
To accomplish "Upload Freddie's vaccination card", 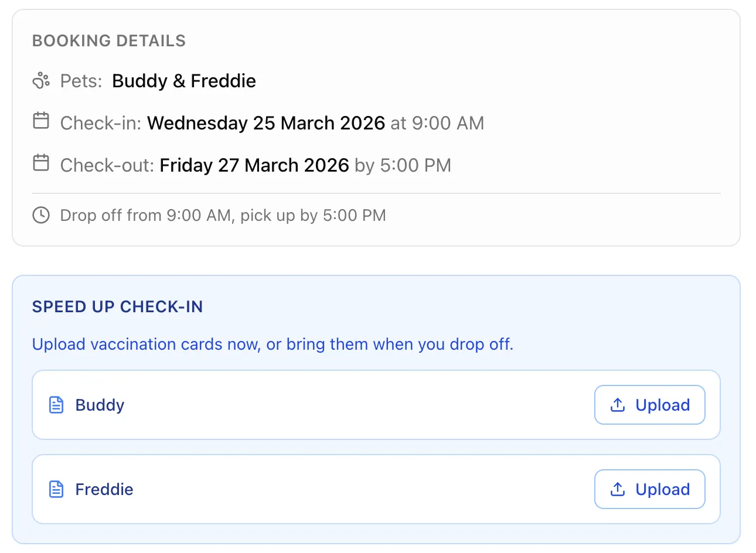I will [x=649, y=489].
